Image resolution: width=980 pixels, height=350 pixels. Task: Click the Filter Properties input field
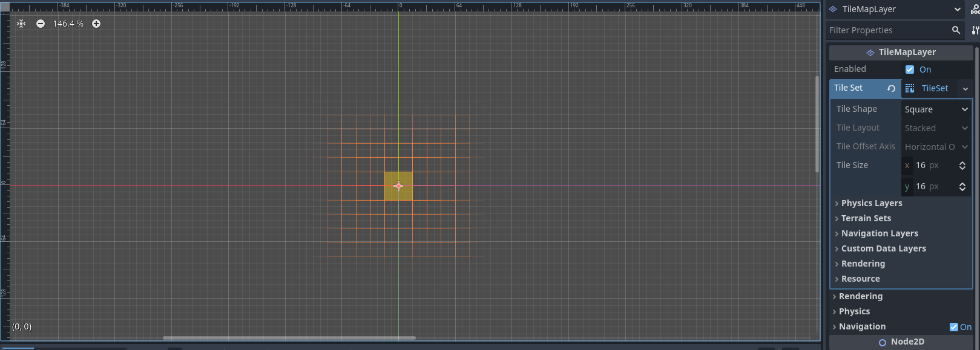coord(887,30)
